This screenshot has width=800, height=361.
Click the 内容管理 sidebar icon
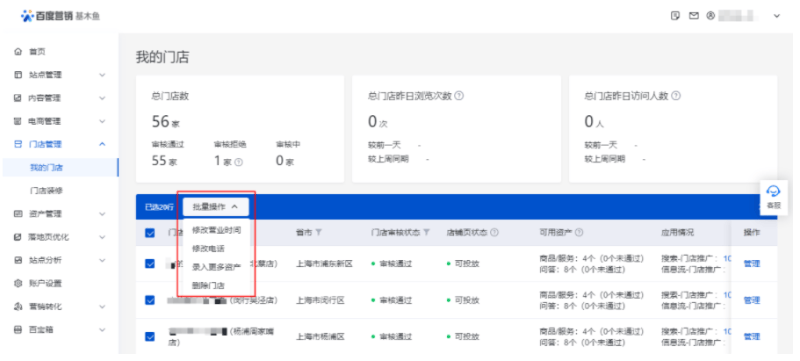click(x=18, y=98)
